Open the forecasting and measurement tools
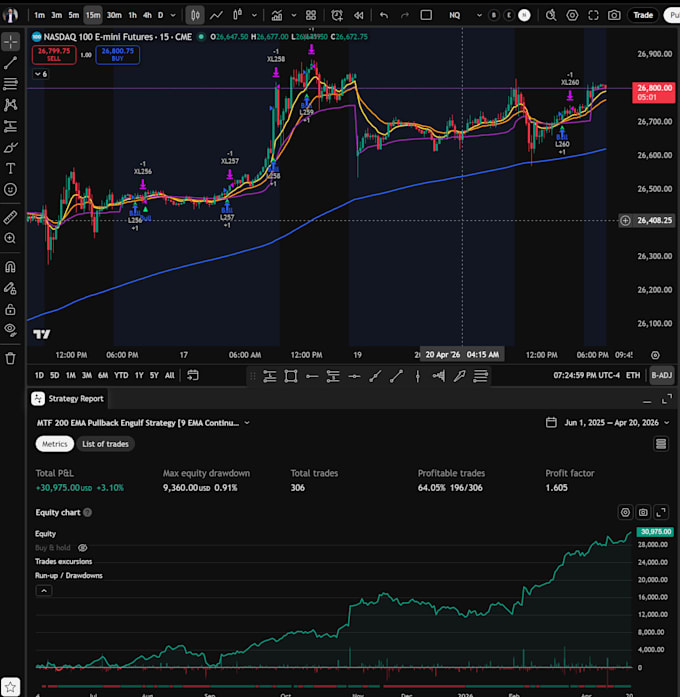Viewport: 680px width, 697px height. pos(11,126)
